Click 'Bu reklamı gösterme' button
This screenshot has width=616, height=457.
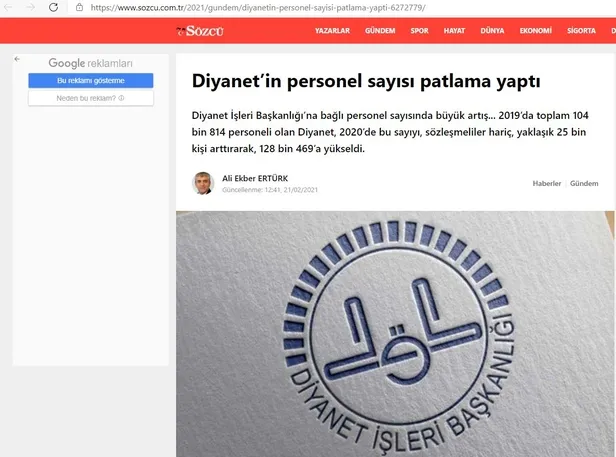[91, 81]
